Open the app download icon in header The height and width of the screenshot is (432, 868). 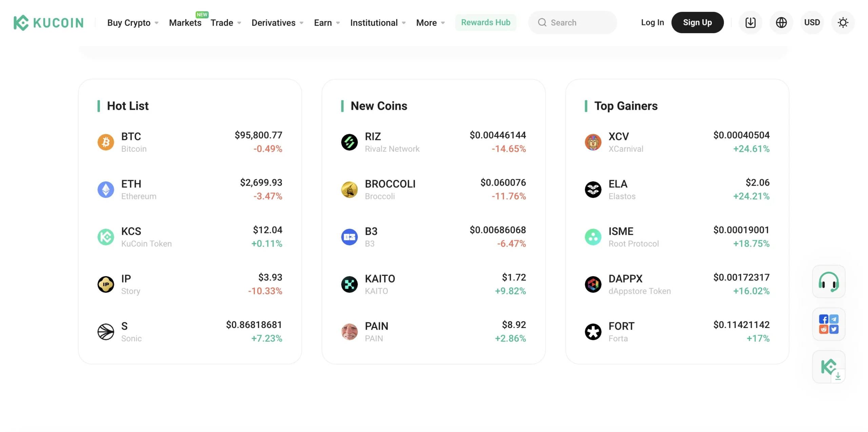(x=750, y=23)
